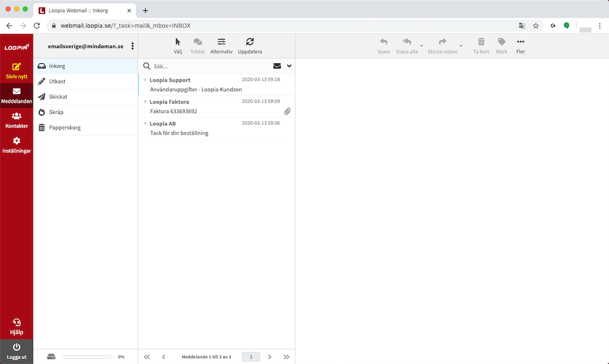
Task: Open Inställningar settings
Action: 16,145
